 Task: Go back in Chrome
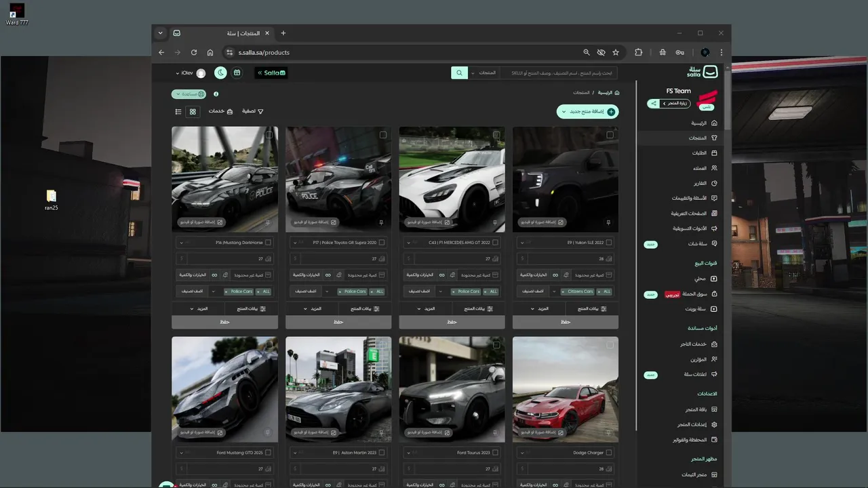coord(161,52)
